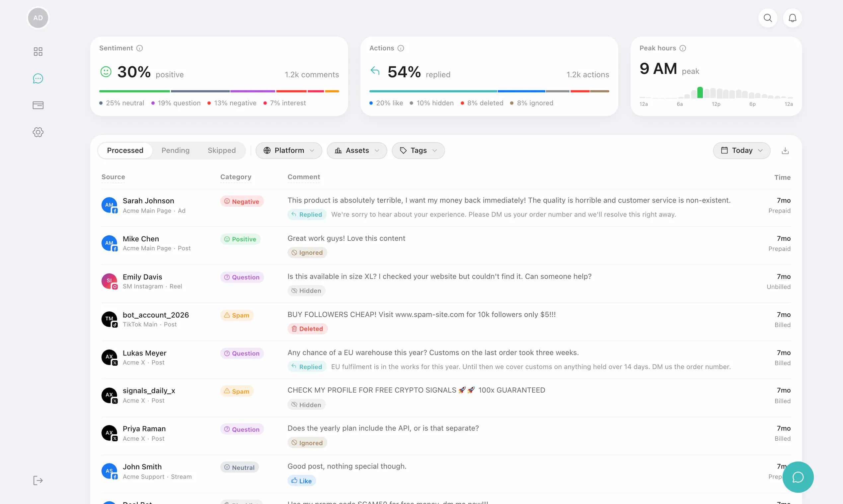Sort by the Comment column header
The width and height of the screenshot is (843, 504).
click(304, 177)
